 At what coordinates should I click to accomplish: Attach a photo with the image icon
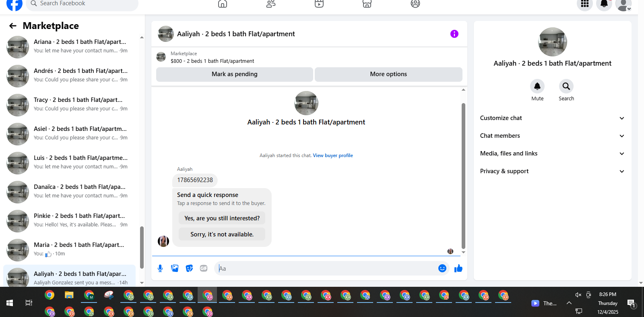click(175, 268)
